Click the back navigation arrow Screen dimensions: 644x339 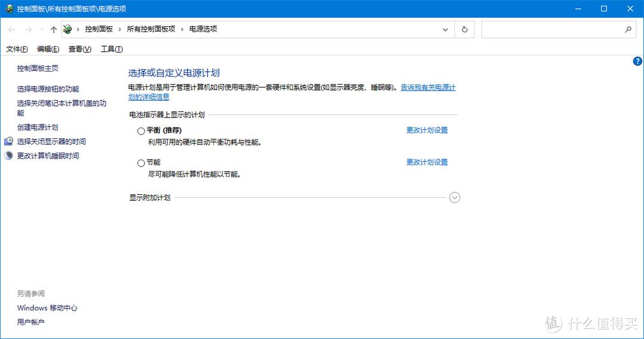click(x=12, y=30)
